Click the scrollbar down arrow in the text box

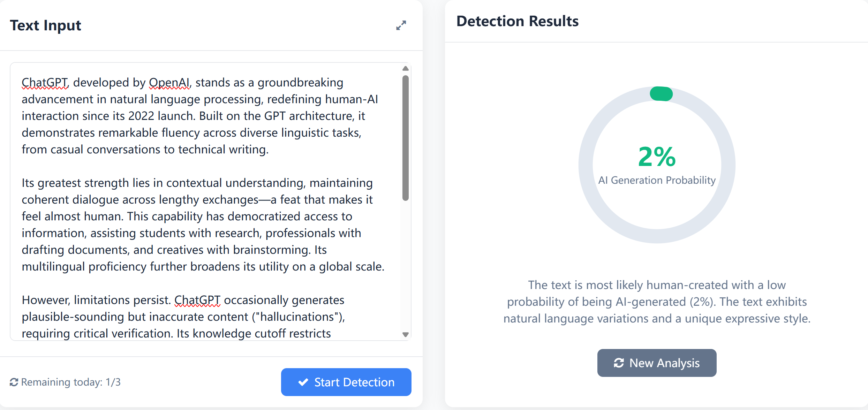[405, 334]
